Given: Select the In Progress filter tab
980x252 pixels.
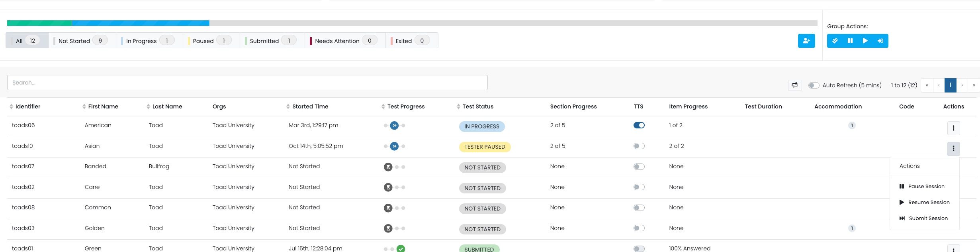Looking at the screenshot, I should (x=150, y=41).
